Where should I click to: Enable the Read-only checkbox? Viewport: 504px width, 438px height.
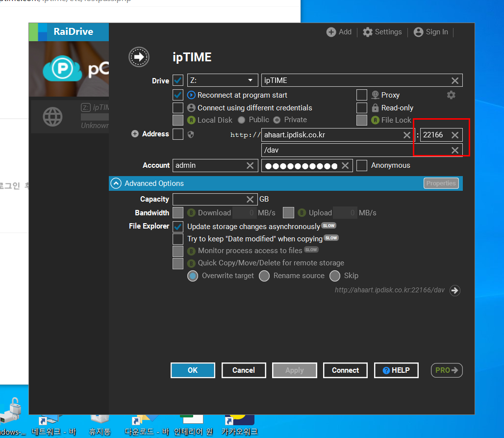click(x=362, y=107)
